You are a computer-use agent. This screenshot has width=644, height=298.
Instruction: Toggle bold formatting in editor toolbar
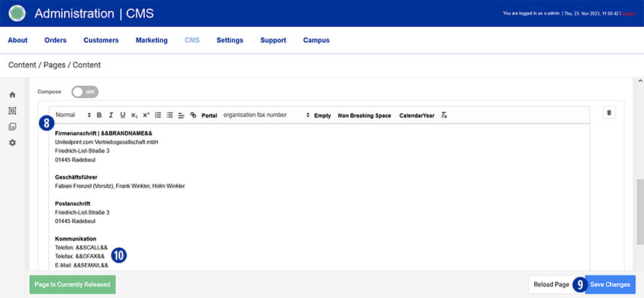click(x=99, y=116)
